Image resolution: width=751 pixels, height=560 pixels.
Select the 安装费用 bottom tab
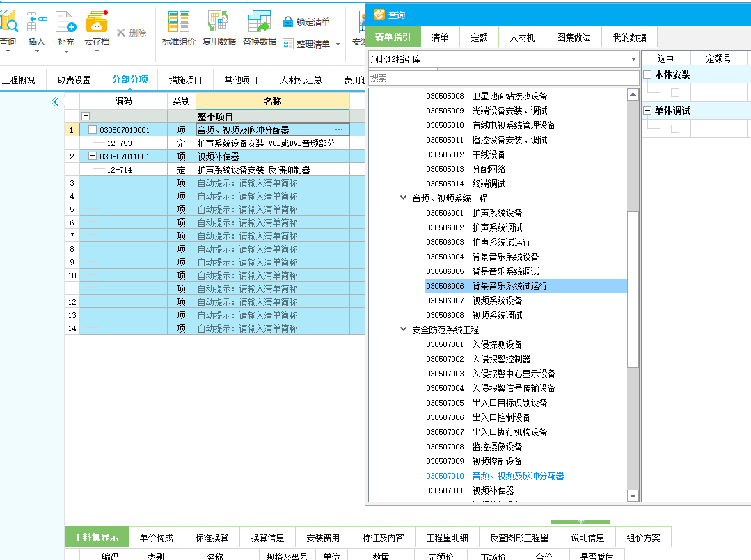(323, 538)
